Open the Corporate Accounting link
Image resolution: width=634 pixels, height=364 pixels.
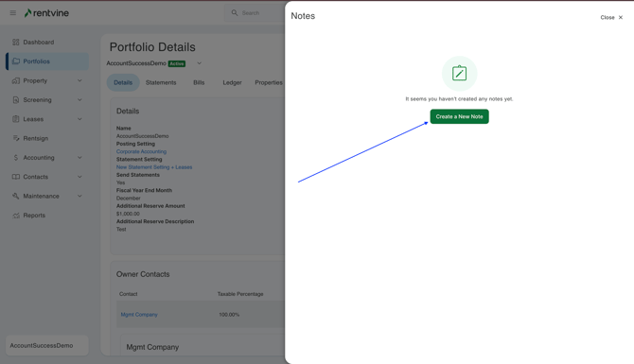(141, 151)
